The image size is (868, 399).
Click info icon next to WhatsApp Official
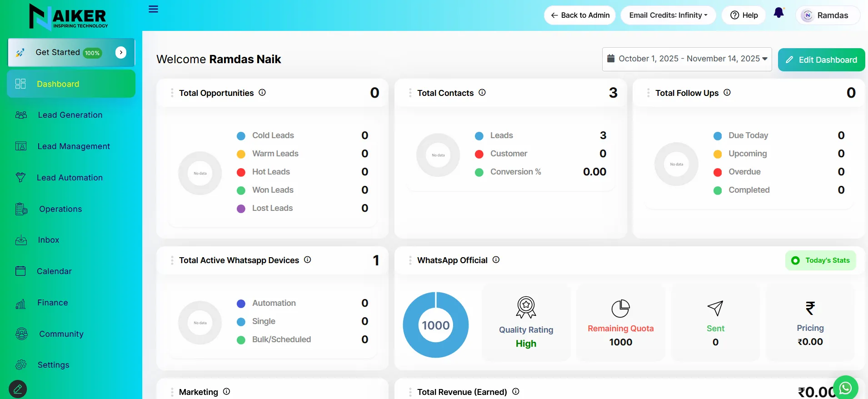pos(496,260)
